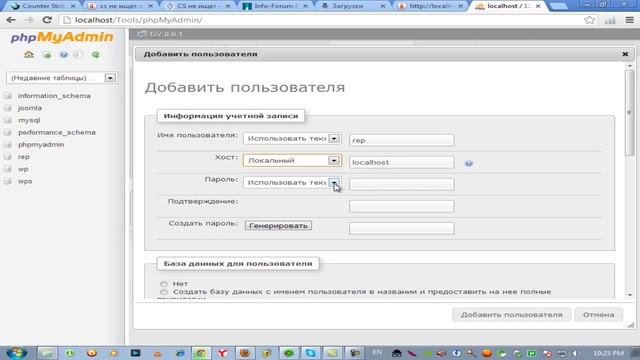
Task: Select Создать базу данных с именем пользователя option
Action: point(164,292)
